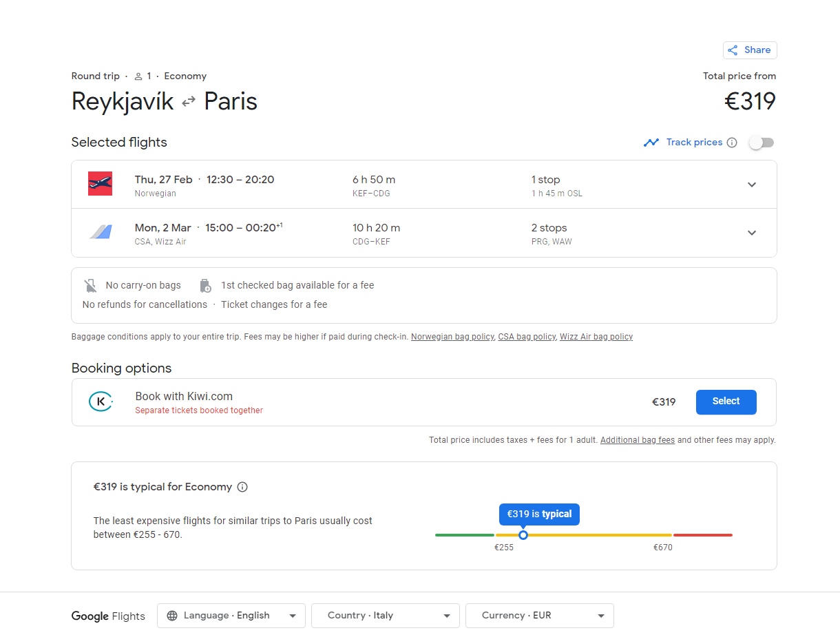
Task: Click the 1 stop text for the Norwegian flight
Action: pos(546,180)
